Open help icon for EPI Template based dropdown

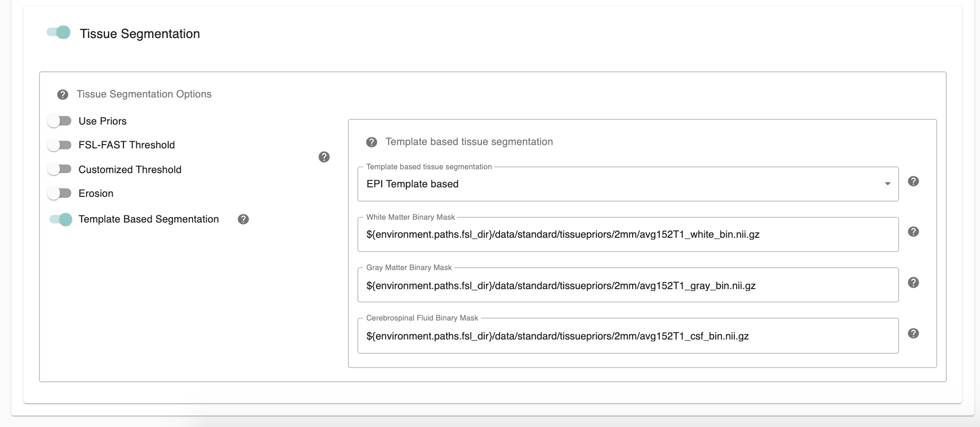pos(913,181)
